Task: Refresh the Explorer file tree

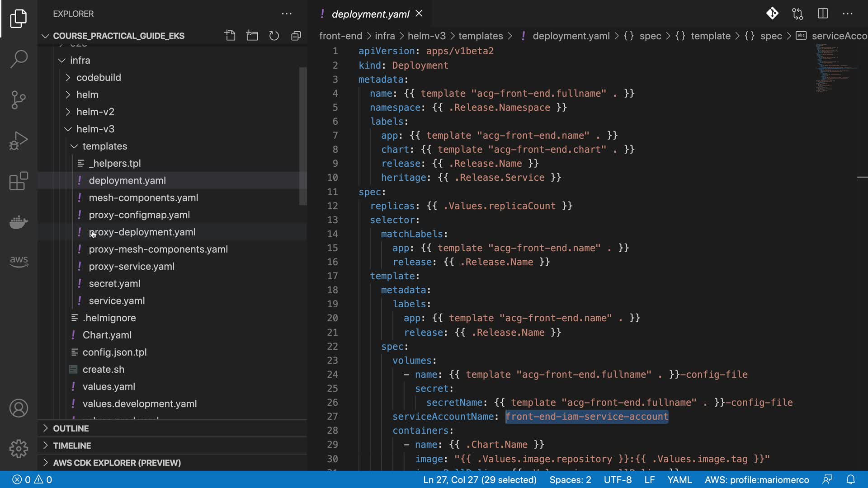Action: pyautogui.click(x=274, y=36)
